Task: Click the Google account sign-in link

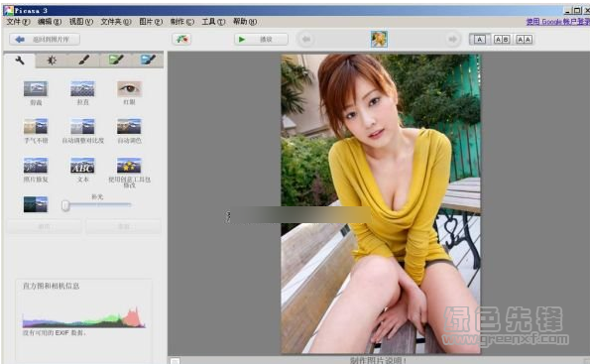Action: [557, 22]
